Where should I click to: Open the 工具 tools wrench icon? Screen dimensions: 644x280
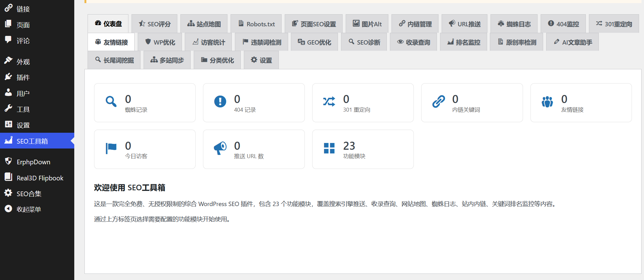(x=8, y=109)
